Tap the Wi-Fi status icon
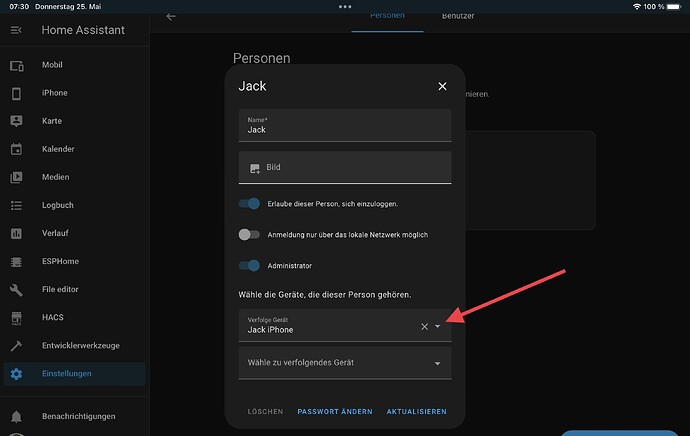The height and width of the screenshot is (436, 690). 636,7
